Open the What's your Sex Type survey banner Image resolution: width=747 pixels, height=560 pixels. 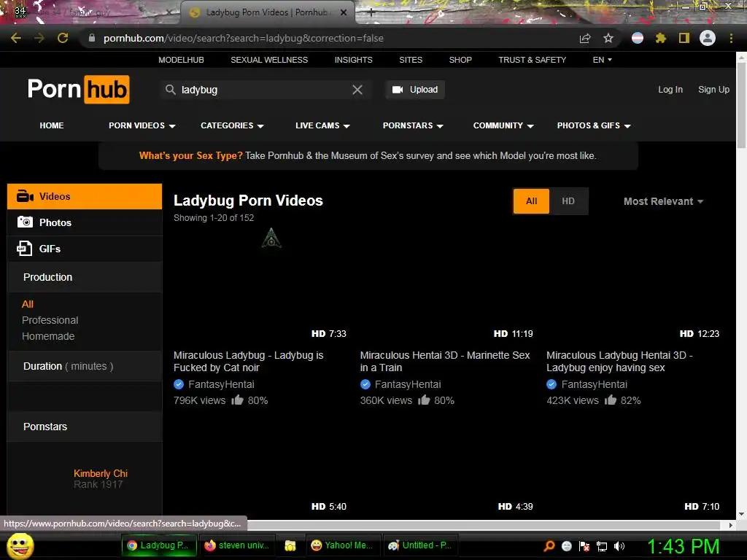click(368, 156)
